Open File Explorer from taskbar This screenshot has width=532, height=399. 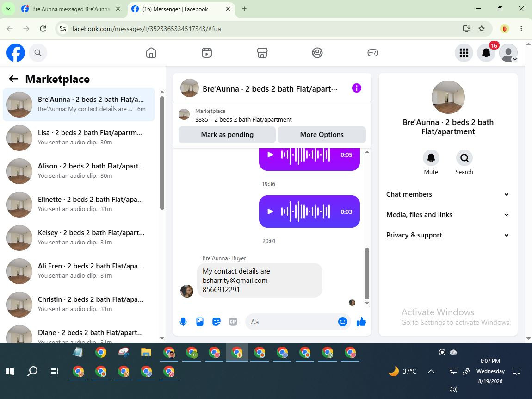pyautogui.click(x=146, y=352)
